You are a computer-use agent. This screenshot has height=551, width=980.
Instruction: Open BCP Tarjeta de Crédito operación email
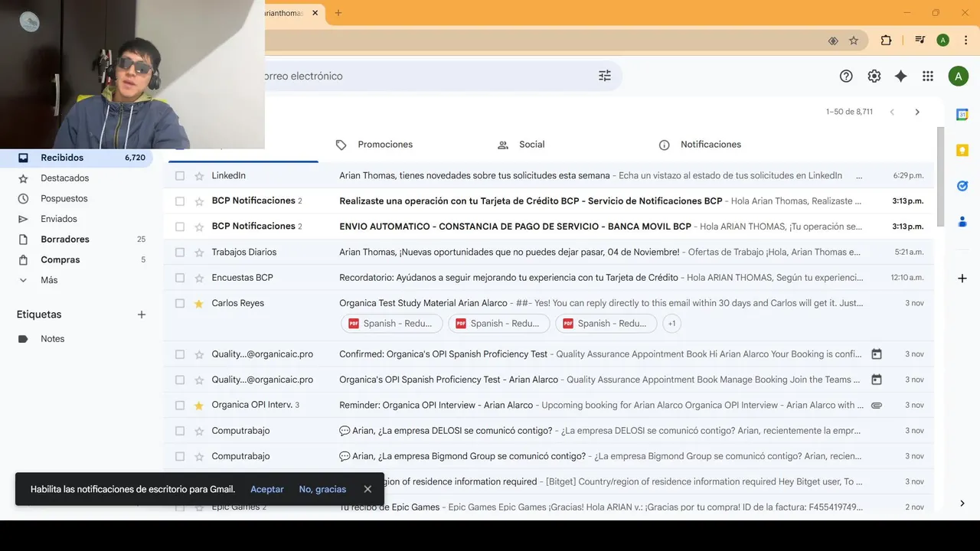[x=548, y=201]
